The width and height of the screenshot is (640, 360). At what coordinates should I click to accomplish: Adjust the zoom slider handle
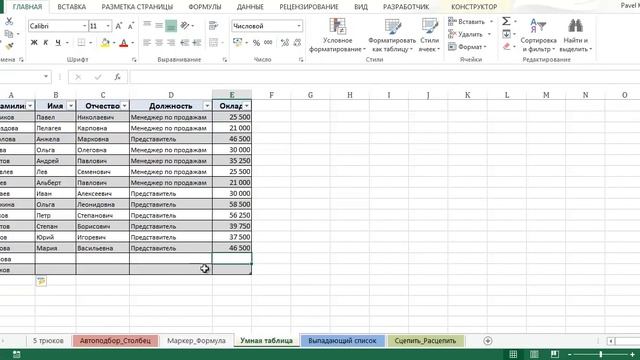tap(601, 354)
